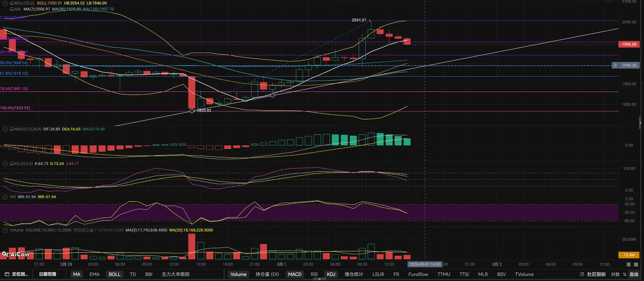Open the 定位到 locate-to-date icon
This screenshot has width=644, height=281.
[x=7, y=274]
